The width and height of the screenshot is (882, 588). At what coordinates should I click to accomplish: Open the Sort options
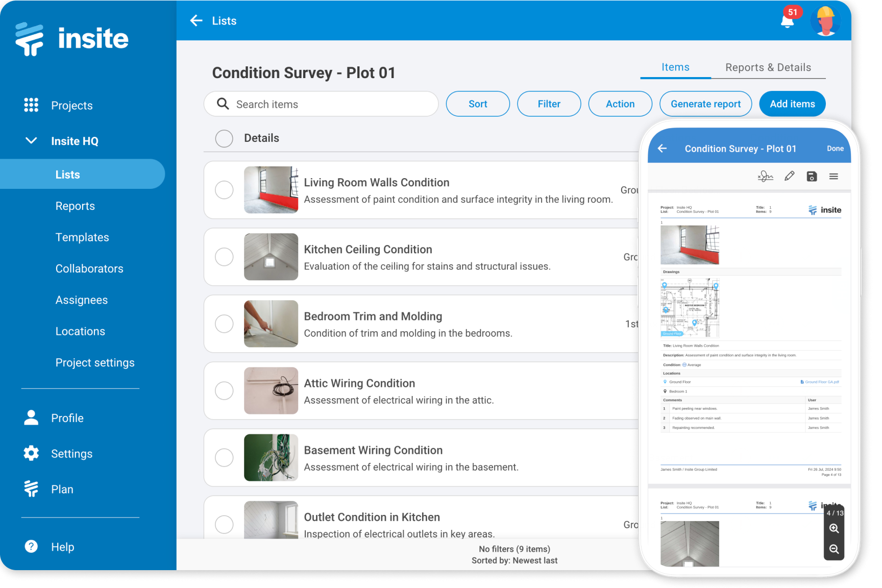(x=477, y=104)
